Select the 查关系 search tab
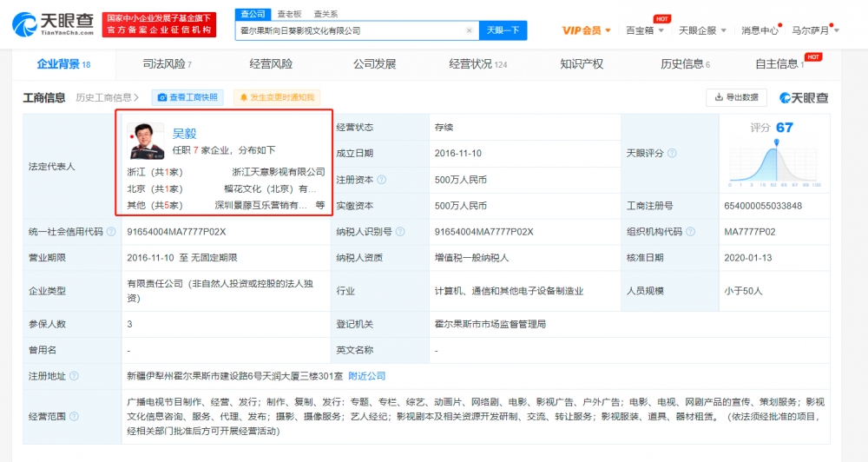 pos(325,14)
